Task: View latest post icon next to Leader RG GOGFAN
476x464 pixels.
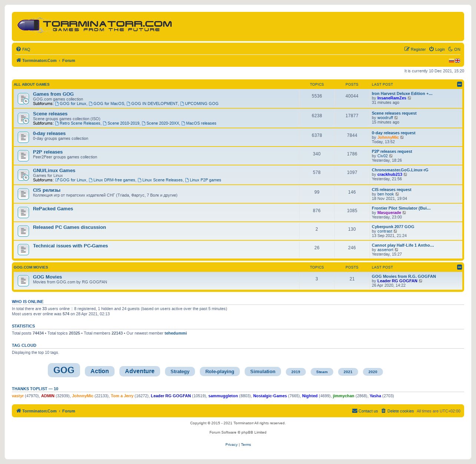Action: [x=421, y=281]
